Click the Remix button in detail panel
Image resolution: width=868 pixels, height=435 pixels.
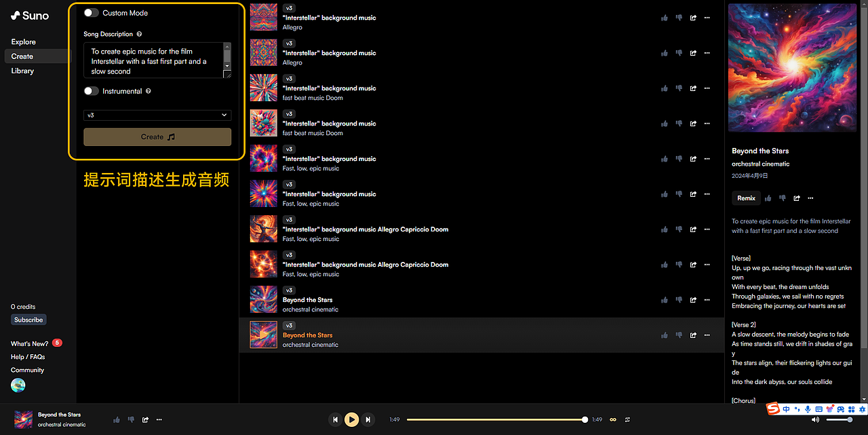pos(746,198)
